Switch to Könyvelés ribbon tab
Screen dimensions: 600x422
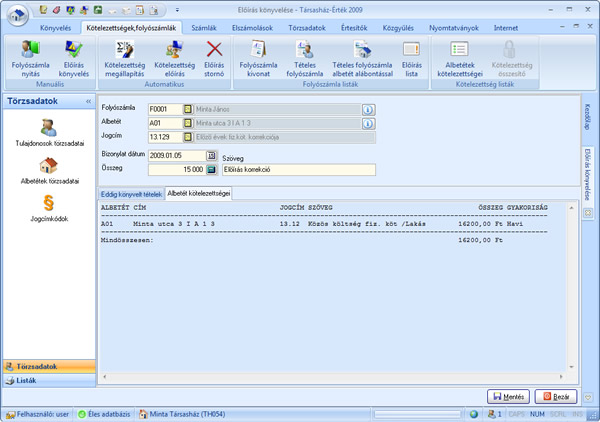pos(55,28)
